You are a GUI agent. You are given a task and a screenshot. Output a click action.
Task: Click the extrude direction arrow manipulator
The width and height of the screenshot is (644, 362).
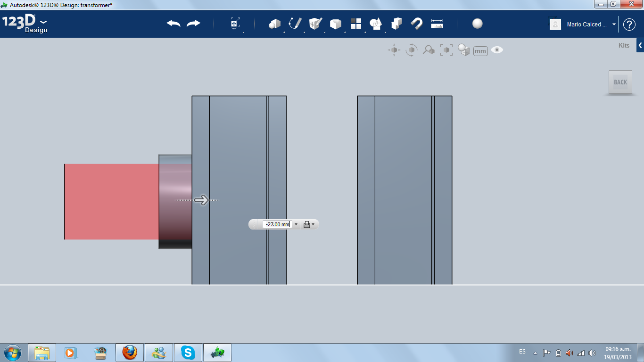201,200
